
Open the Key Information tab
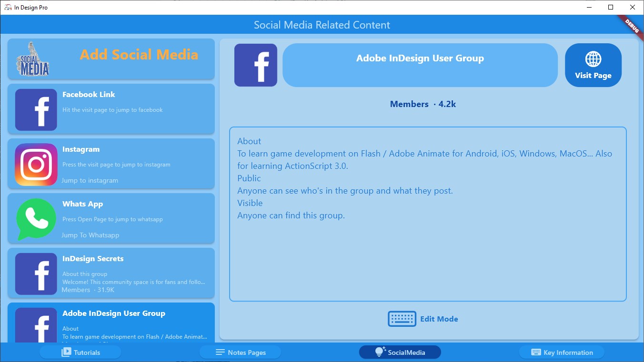tap(562, 352)
